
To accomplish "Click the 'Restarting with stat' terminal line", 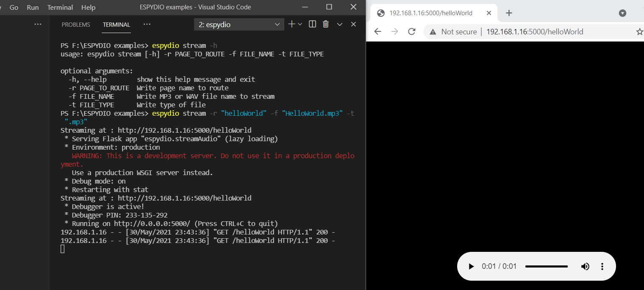I will click(106, 190).
